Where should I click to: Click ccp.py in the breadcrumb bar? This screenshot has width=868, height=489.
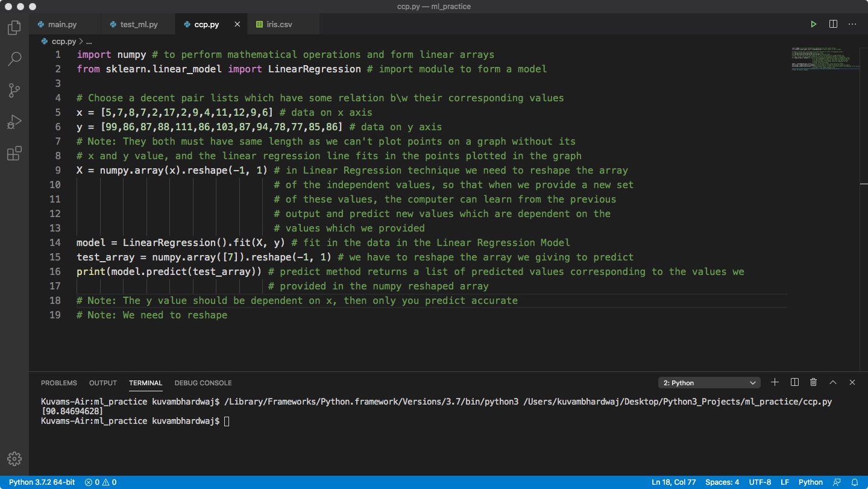[x=64, y=42]
